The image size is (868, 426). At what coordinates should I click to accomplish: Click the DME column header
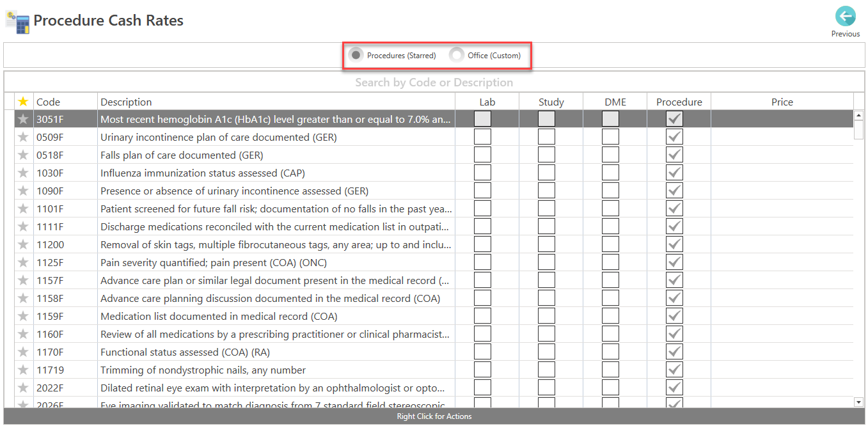click(x=615, y=102)
